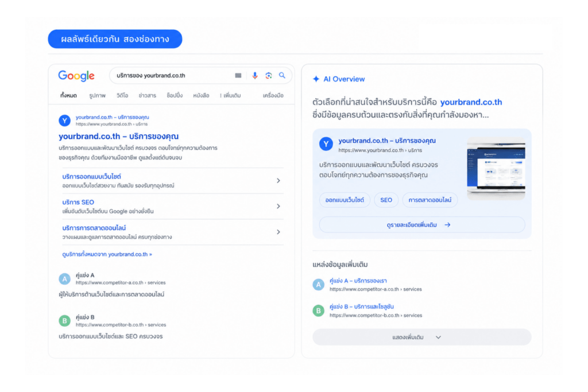Click the magnifier search icon

click(x=282, y=75)
